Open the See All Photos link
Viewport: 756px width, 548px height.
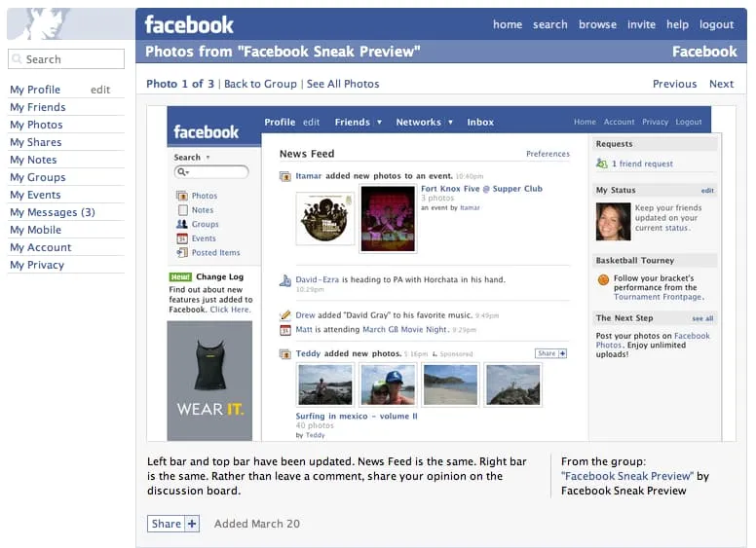point(343,84)
